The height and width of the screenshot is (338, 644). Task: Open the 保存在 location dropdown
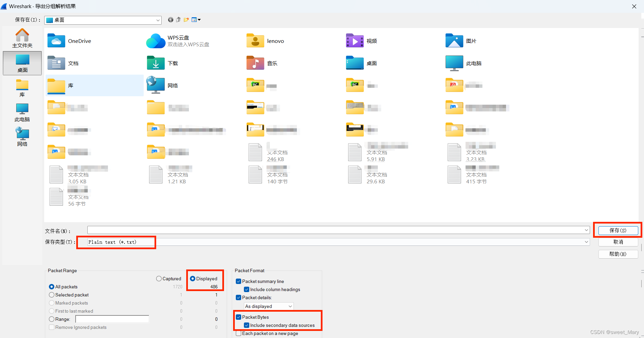tap(158, 20)
